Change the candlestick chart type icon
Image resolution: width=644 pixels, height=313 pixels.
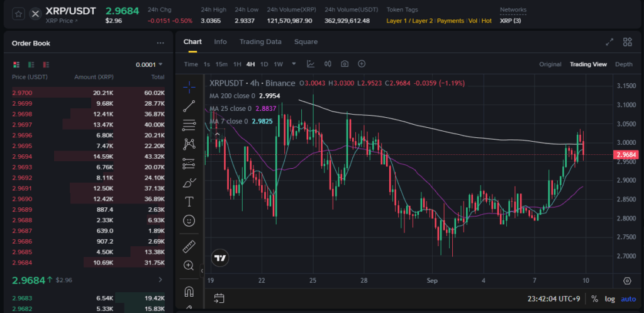click(328, 64)
